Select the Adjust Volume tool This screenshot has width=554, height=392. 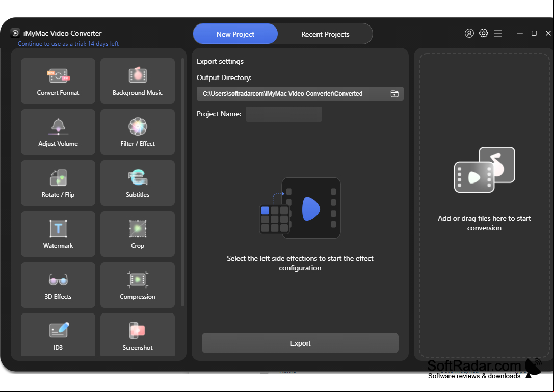pyautogui.click(x=58, y=132)
